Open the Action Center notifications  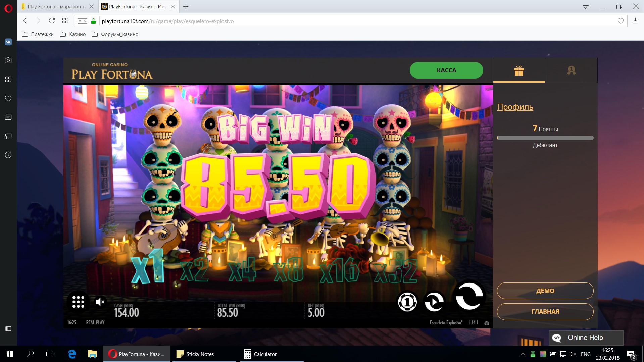tap(631, 354)
